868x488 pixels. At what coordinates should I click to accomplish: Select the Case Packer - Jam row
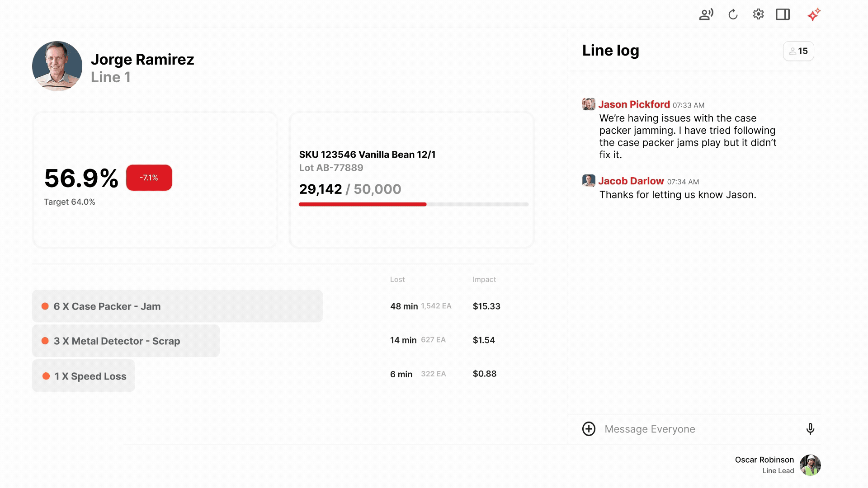pyautogui.click(x=177, y=306)
